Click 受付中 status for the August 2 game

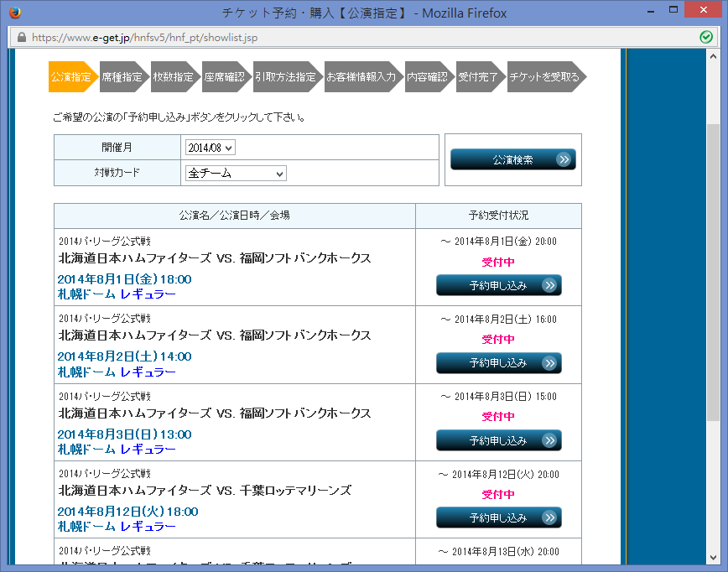point(498,340)
